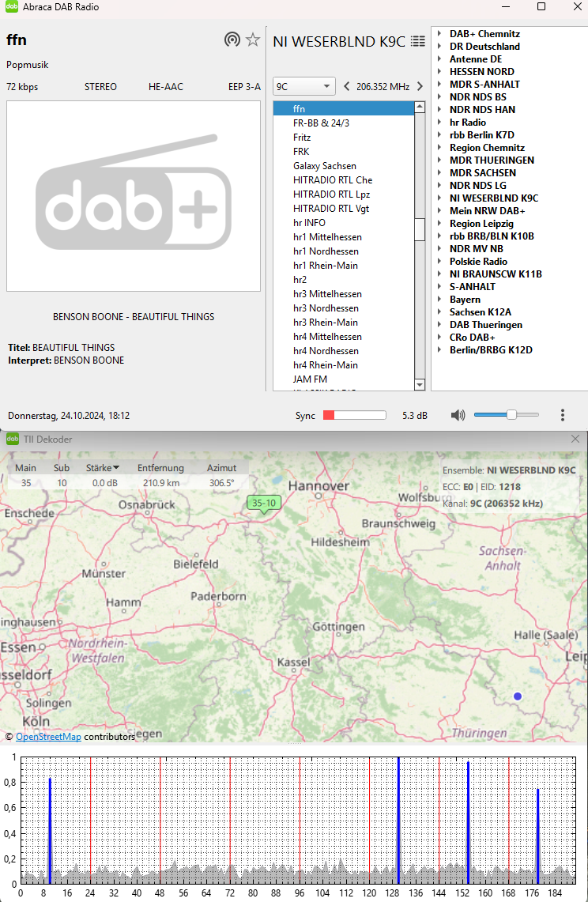588x902 pixels.
Task: Adjust the volume slider
Action: pyautogui.click(x=507, y=415)
